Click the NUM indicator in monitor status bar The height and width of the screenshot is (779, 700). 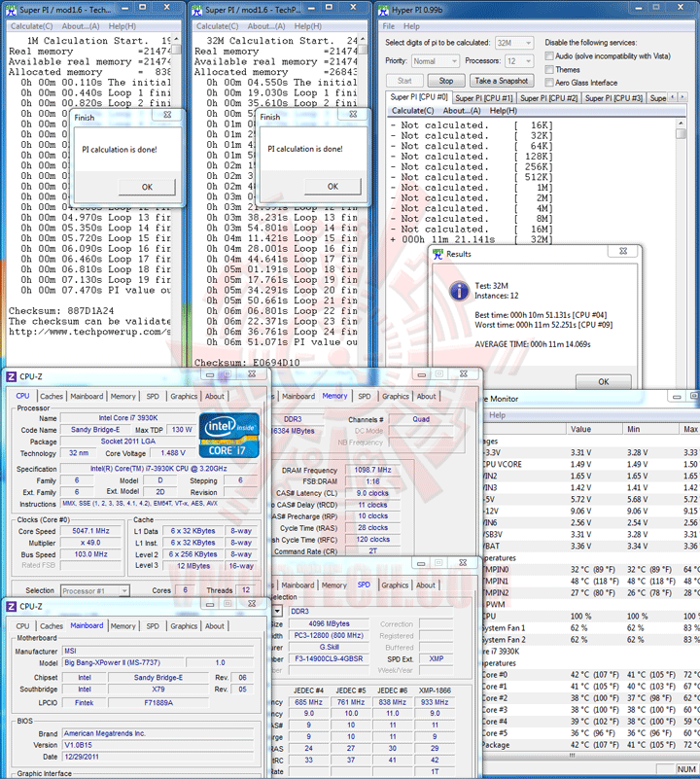coord(686,769)
